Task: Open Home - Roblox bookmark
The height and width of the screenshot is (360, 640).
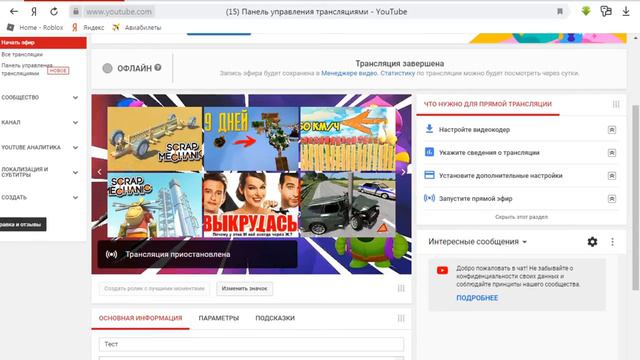Action: click(x=35, y=27)
